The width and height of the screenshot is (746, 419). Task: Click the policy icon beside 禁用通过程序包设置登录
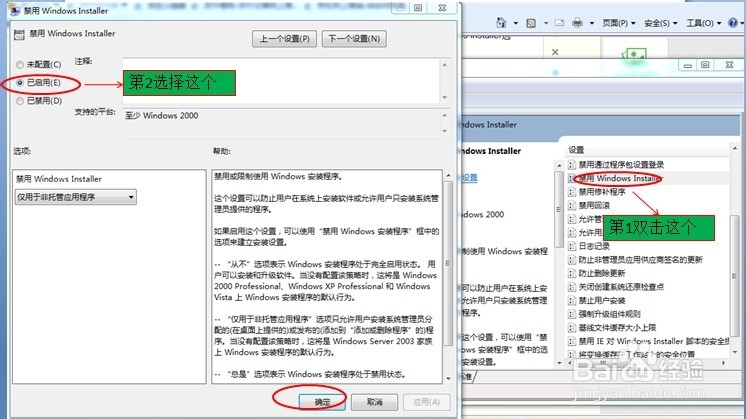click(x=572, y=165)
